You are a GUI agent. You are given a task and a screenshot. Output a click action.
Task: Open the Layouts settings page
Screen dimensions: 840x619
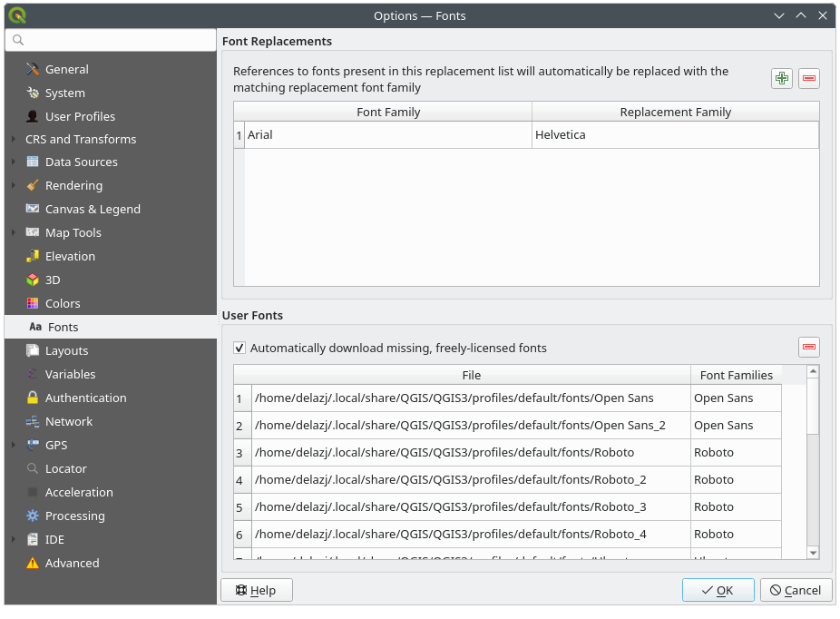click(x=66, y=350)
